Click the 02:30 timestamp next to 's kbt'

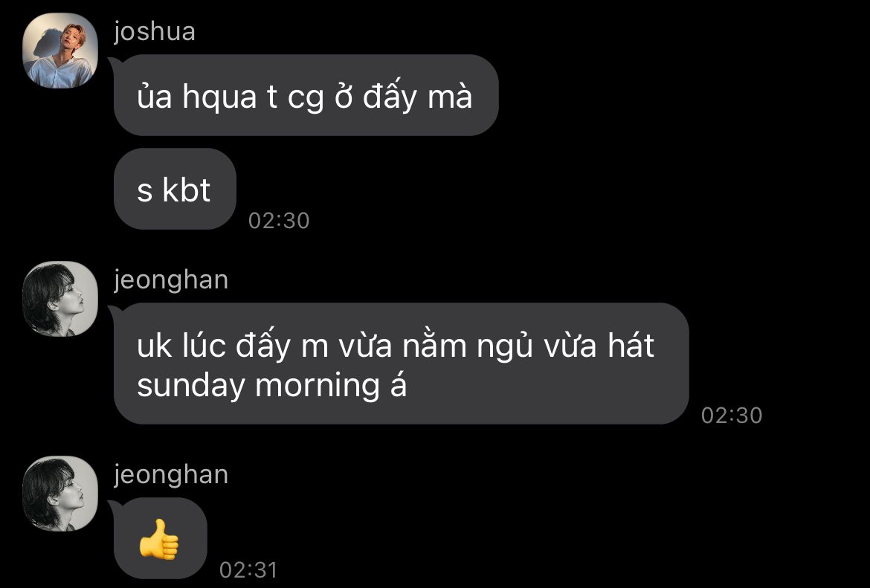click(x=279, y=221)
